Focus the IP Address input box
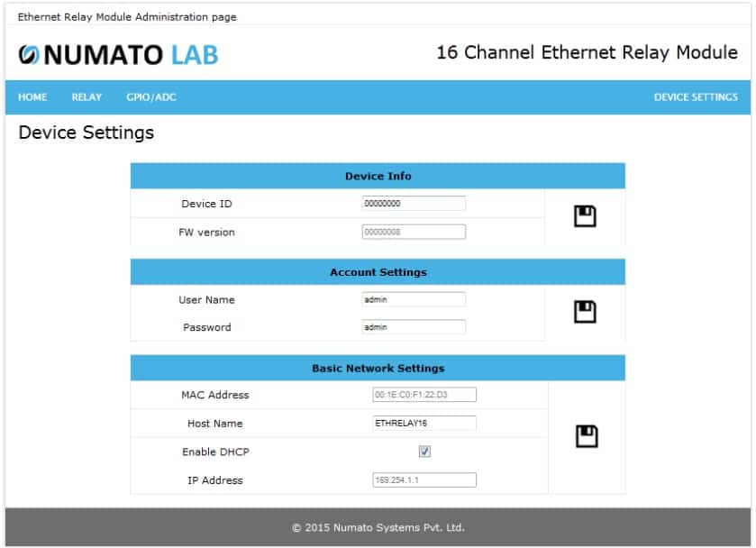The width and height of the screenshot is (756, 548). [424, 480]
